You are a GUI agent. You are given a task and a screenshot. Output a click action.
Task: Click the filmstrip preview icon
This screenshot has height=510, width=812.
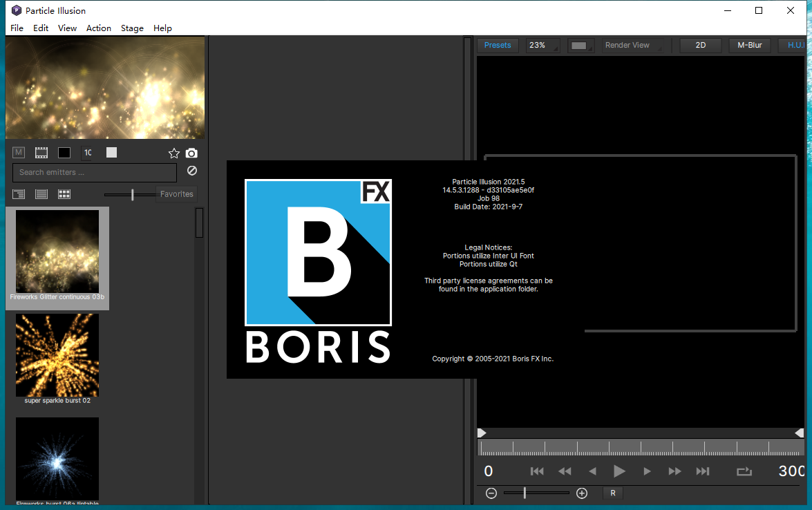point(41,153)
